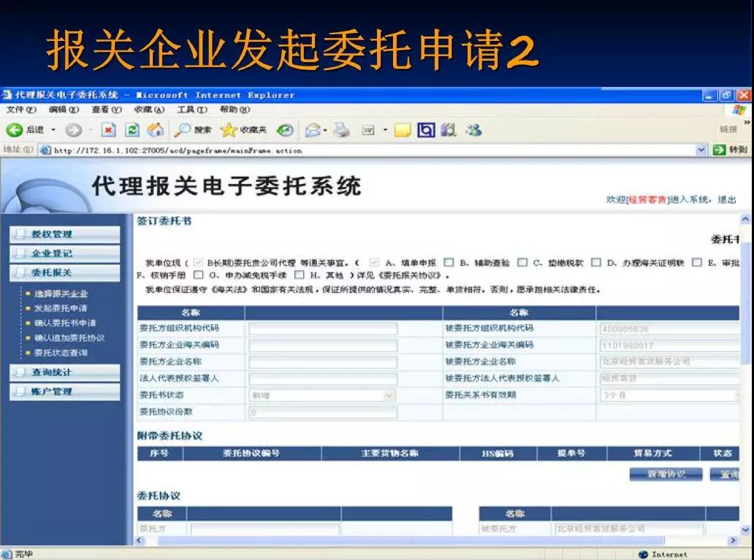The width and height of the screenshot is (754, 560).
Task: Open the 企业登记 sidebar section
Action: [x=65, y=253]
